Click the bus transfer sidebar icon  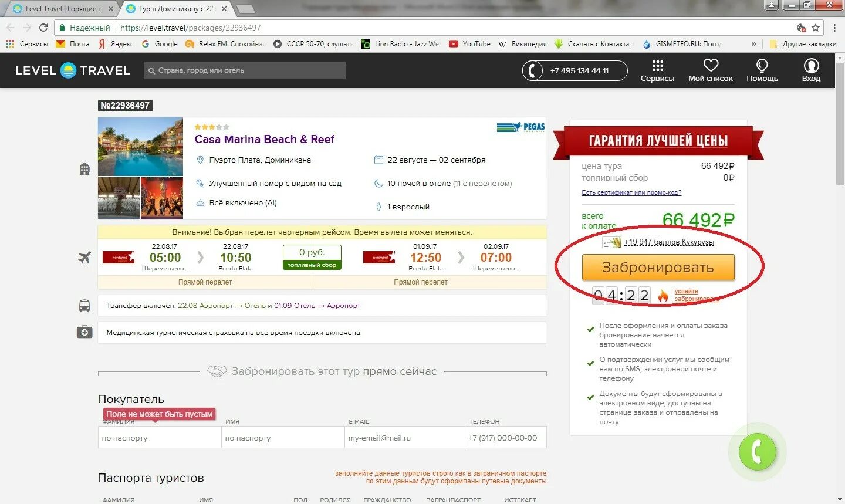pos(84,306)
